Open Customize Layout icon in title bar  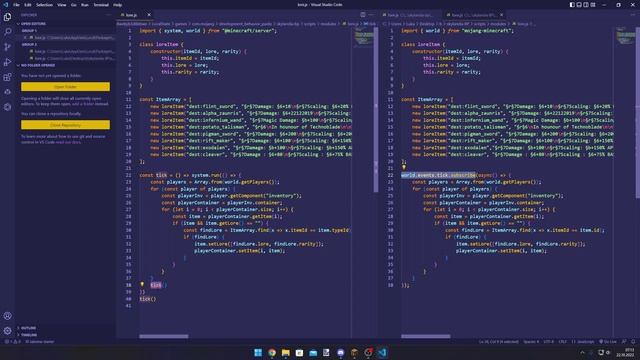pyautogui.click(x=593, y=4)
